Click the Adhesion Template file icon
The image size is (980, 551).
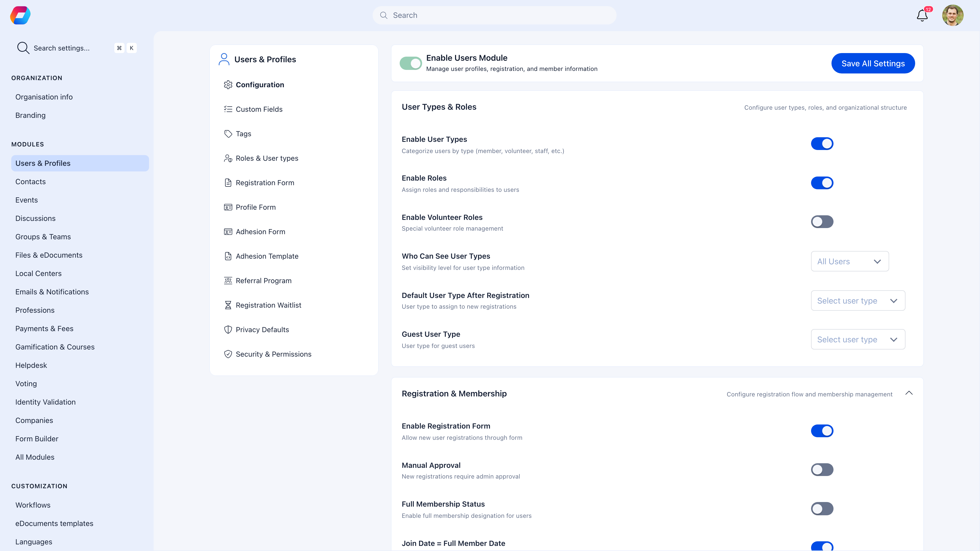point(228,256)
